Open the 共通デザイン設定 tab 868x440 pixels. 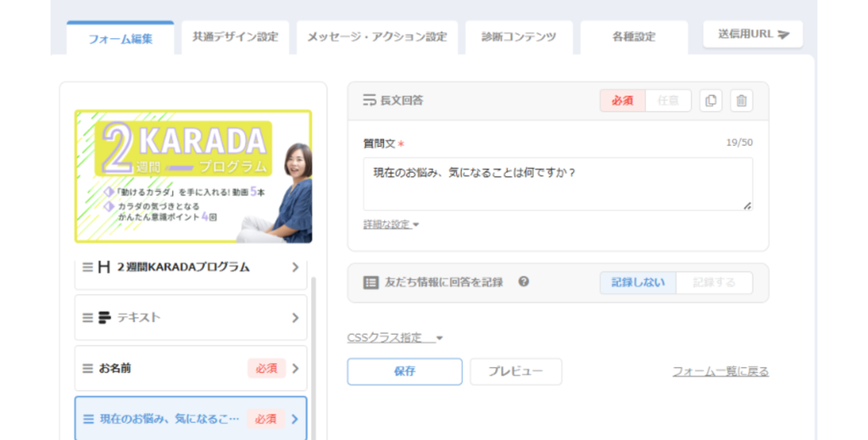pyautogui.click(x=236, y=37)
